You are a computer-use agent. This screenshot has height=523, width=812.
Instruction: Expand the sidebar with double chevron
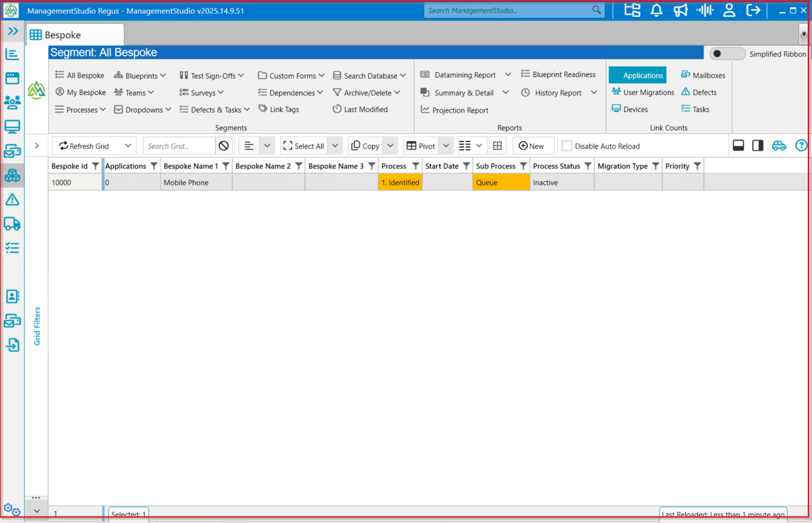point(13,31)
